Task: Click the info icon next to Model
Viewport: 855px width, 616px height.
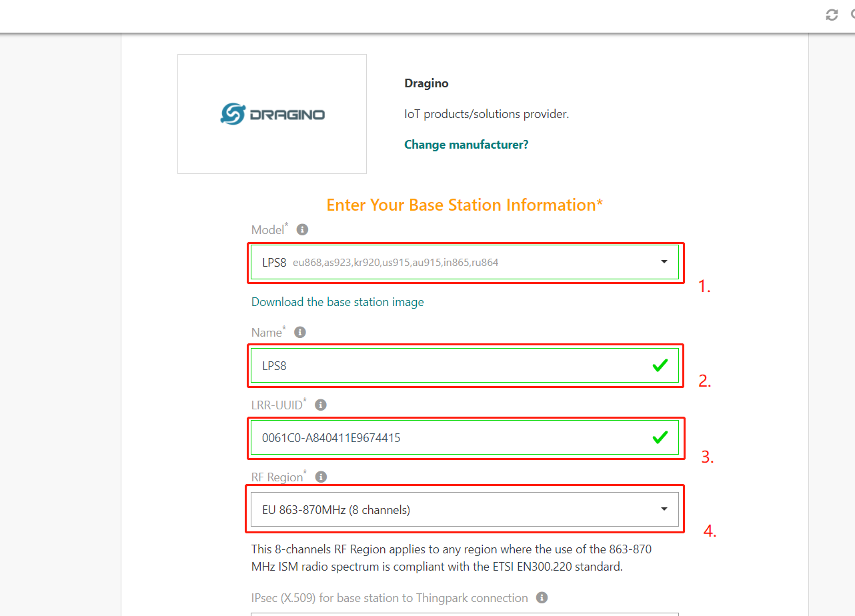Action: pyautogui.click(x=302, y=230)
